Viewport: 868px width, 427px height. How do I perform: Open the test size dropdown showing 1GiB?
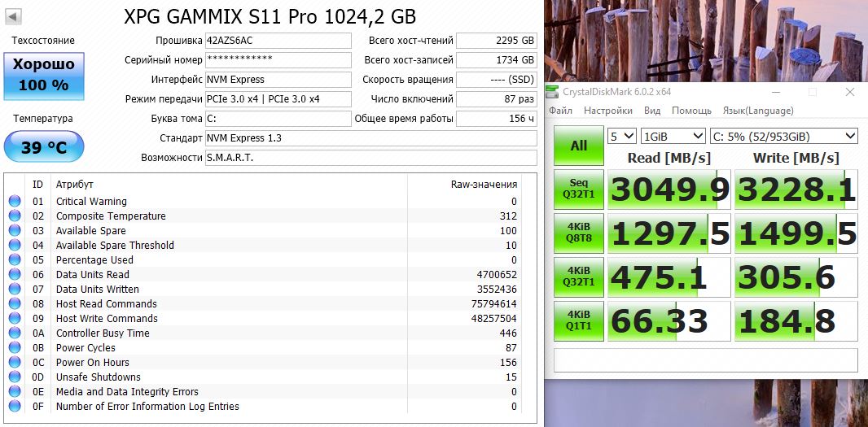[x=673, y=136]
